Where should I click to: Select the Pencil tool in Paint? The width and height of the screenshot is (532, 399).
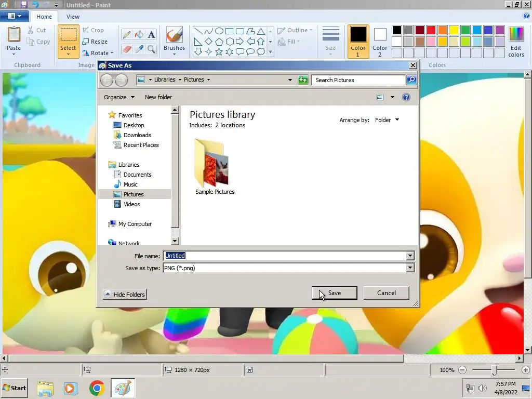tap(127, 35)
